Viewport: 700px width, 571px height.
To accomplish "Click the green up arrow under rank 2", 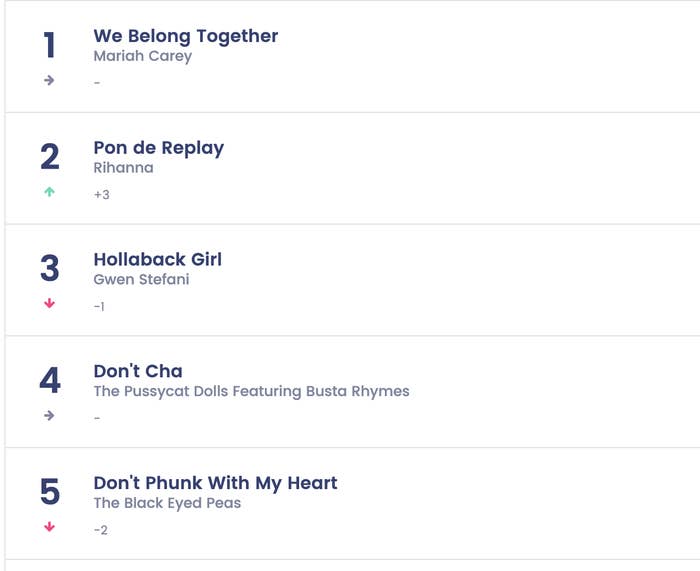I will [x=49, y=192].
